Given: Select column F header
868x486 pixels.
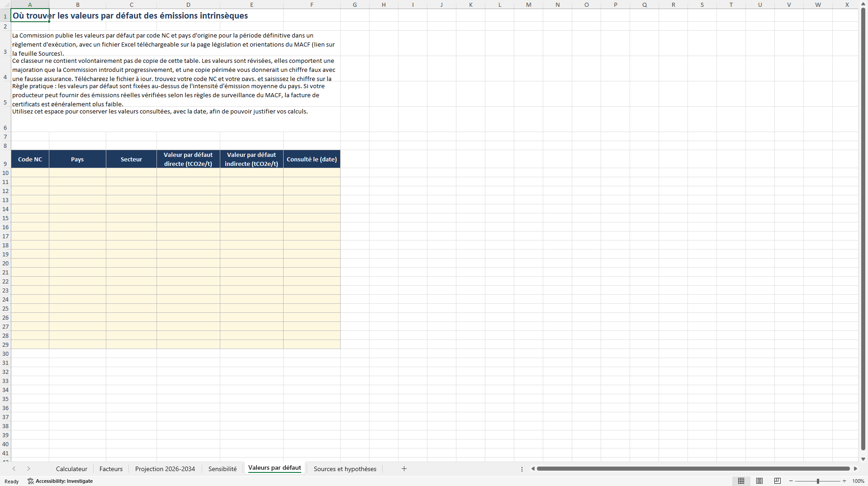Looking at the screenshot, I should (x=312, y=5).
